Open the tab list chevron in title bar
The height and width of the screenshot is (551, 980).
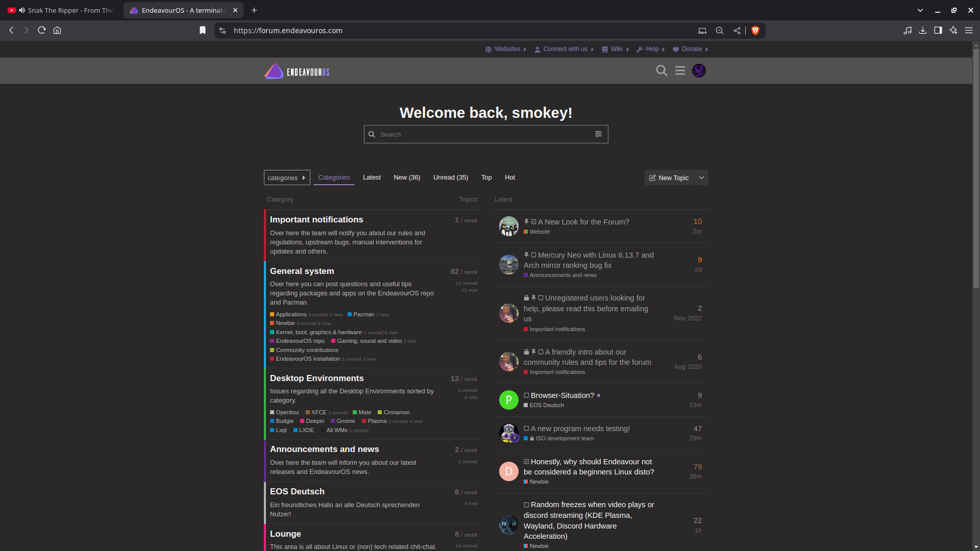coord(920,10)
